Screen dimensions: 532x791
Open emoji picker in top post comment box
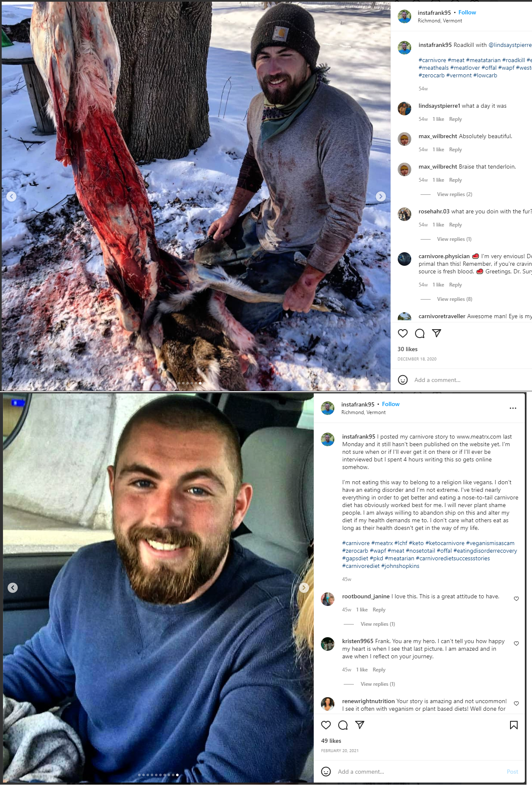coord(403,380)
